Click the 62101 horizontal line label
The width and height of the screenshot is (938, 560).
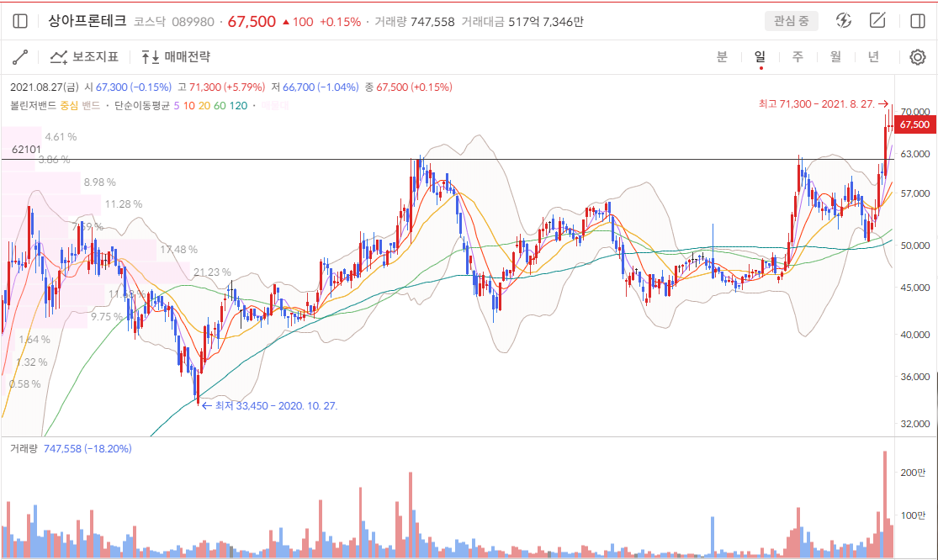coord(26,150)
